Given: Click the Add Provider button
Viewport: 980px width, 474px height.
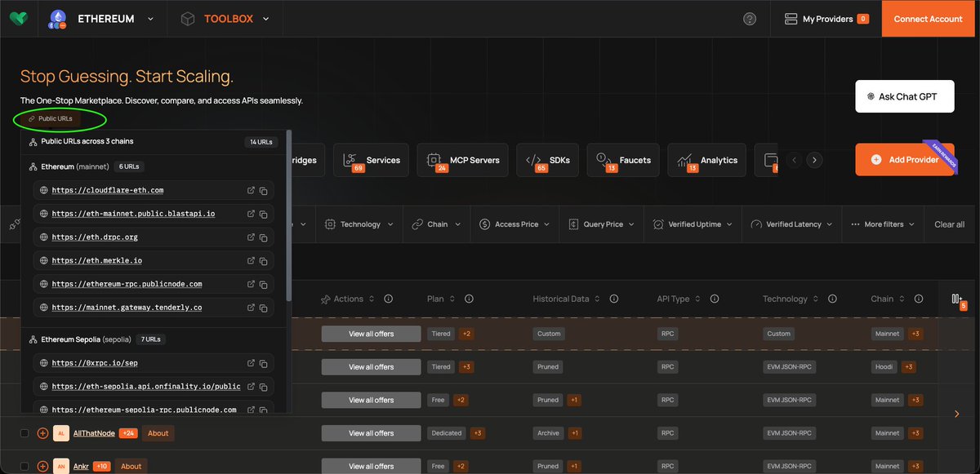Looking at the screenshot, I should point(905,160).
